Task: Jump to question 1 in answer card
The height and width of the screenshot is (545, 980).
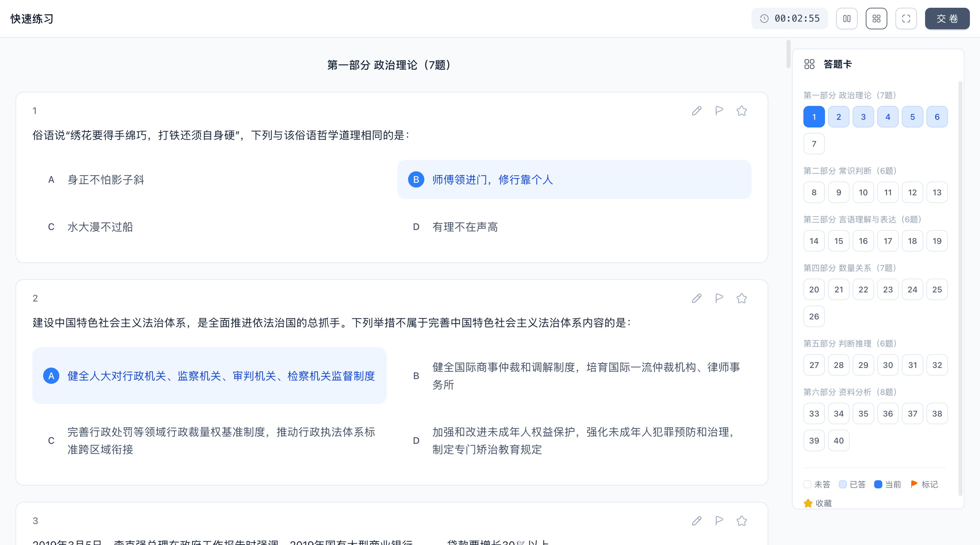Action: pos(814,117)
